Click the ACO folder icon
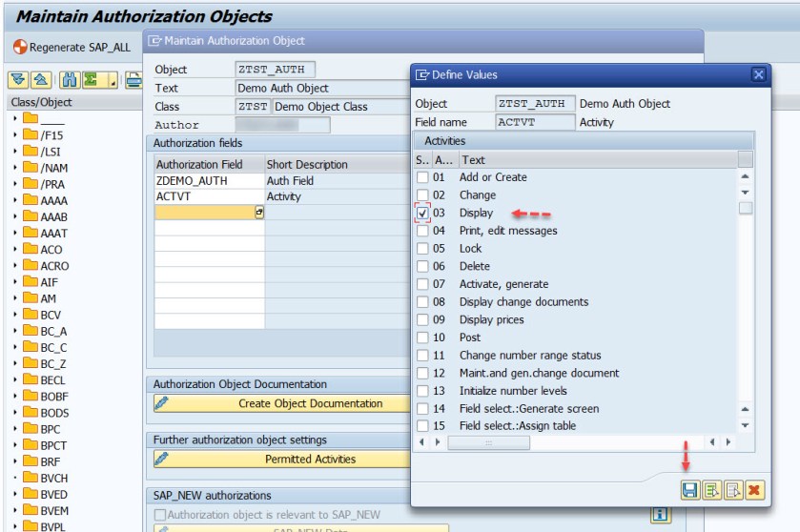The height and width of the screenshot is (532, 800). pyautogui.click(x=31, y=249)
